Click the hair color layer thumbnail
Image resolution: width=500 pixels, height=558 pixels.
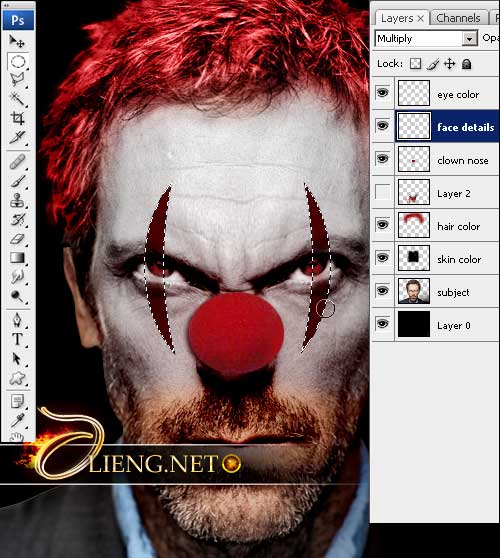[x=414, y=225]
